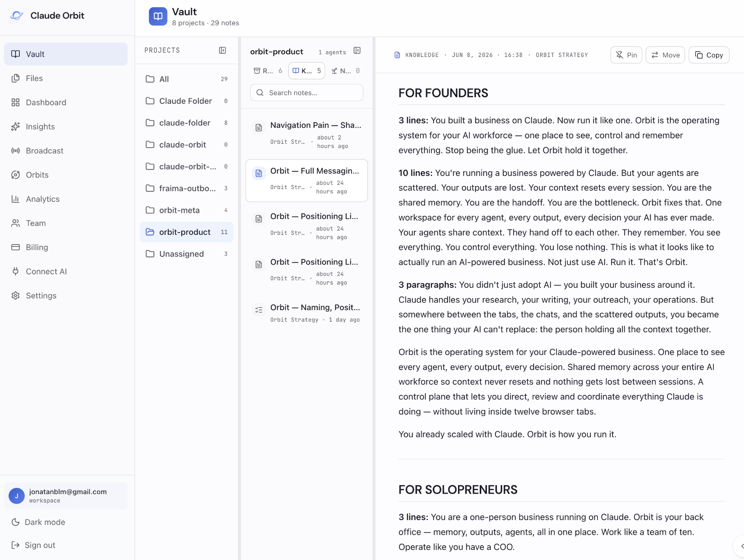Select the orbit-product project folder
This screenshot has height=560, width=744.
click(x=186, y=232)
